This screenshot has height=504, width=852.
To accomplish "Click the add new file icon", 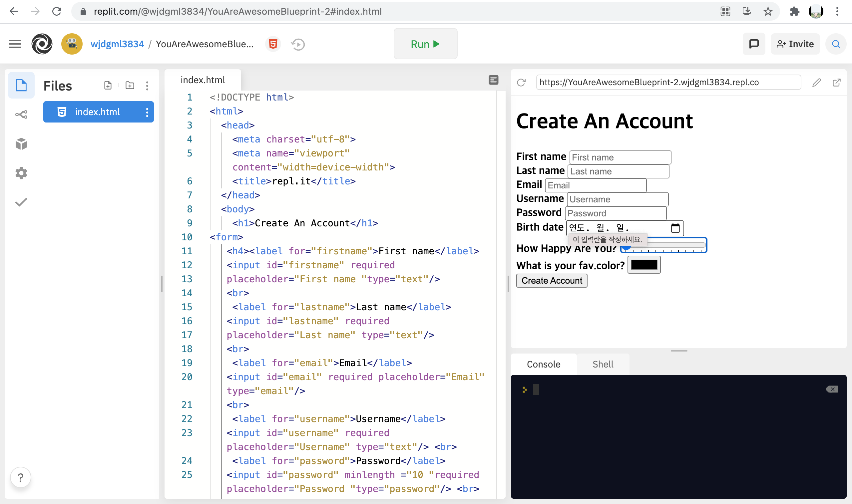I will tap(108, 86).
